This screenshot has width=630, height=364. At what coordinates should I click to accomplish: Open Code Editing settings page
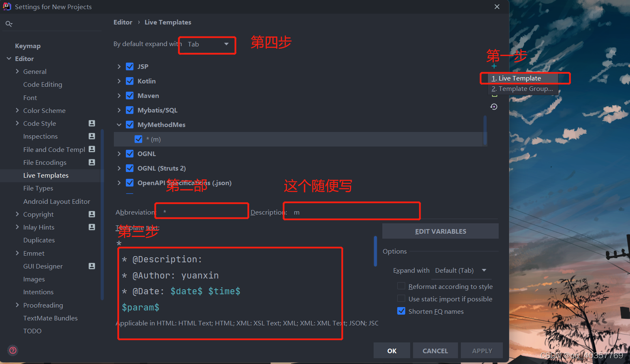tap(43, 84)
